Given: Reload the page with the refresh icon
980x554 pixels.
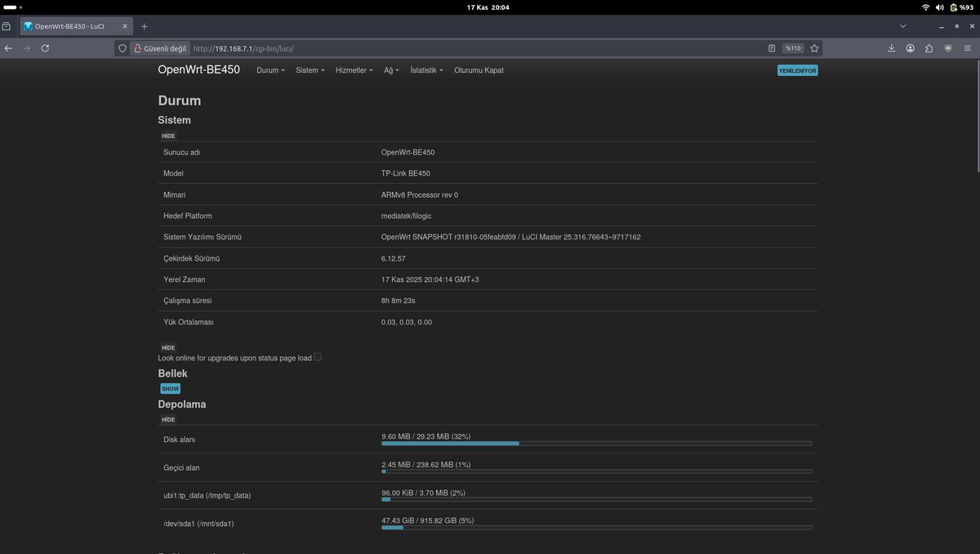Looking at the screenshot, I should point(45,48).
